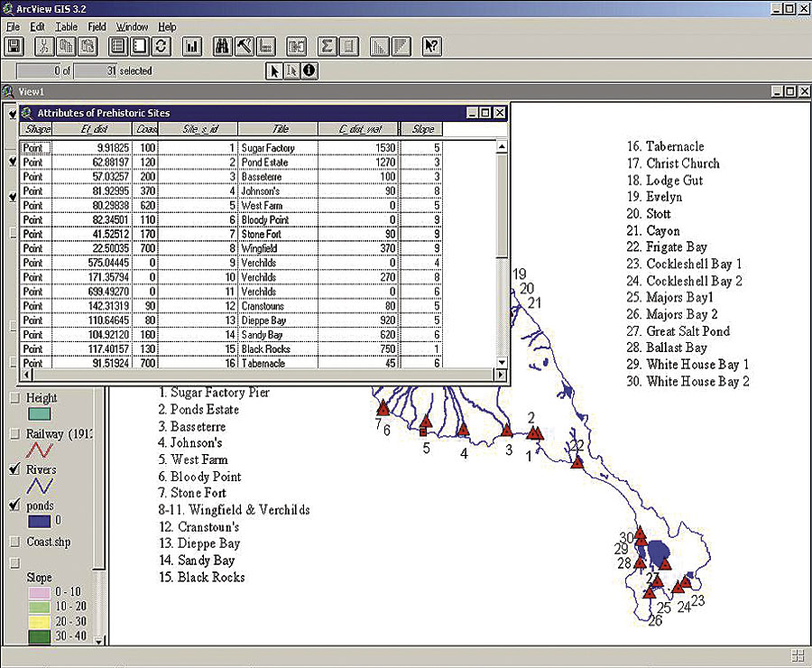The height and width of the screenshot is (668, 812).
Task: Uncheck the Rivers theme checkbox
Action: [15, 469]
